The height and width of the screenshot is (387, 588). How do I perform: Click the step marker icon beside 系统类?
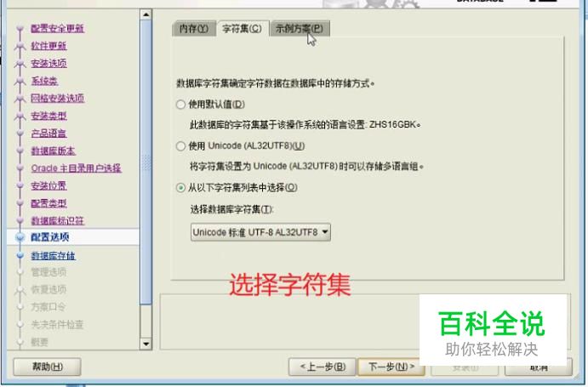tap(20, 81)
